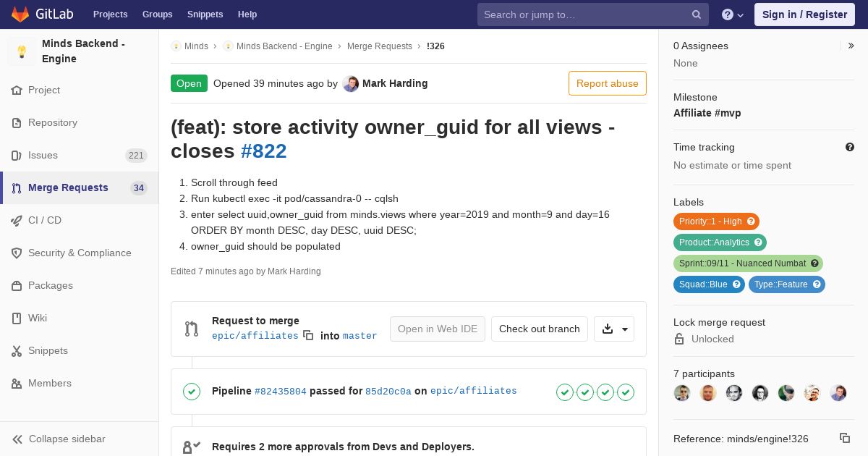Click first pipeline stage check icon

[x=565, y=392]
